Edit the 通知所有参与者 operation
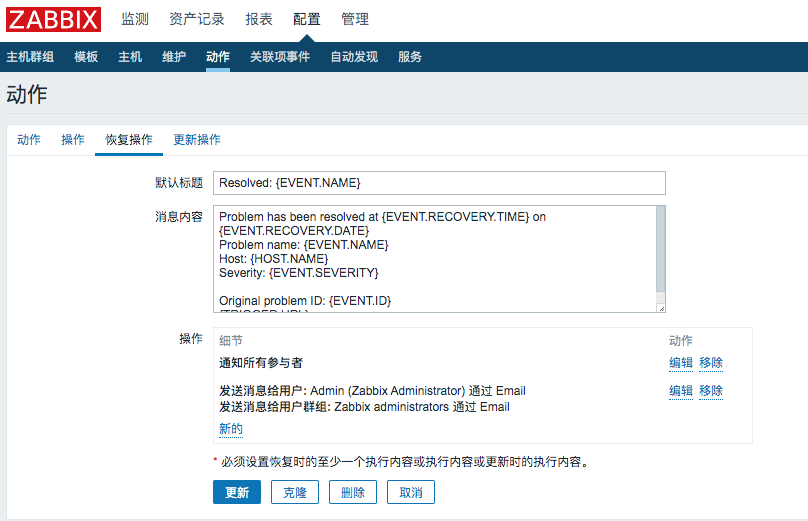Image resolution: width=808 pixels, height=521 pixels. pyautogui.click(x=681, y=363)
